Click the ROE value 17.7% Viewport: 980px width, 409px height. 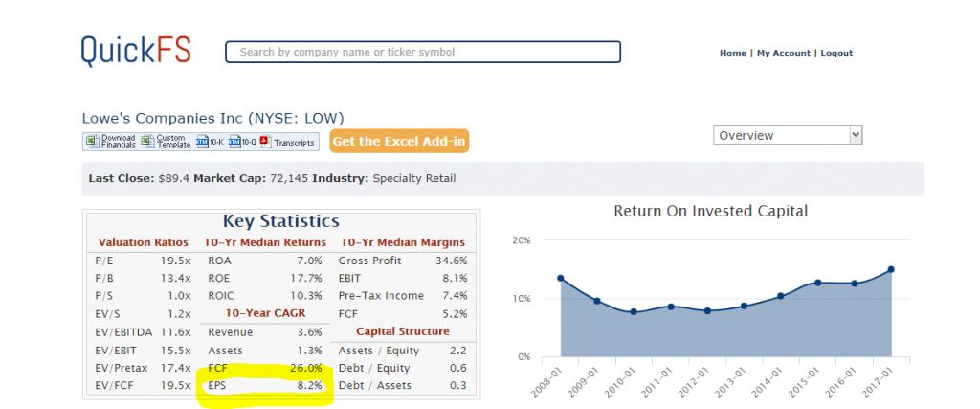tap(306, 279)
